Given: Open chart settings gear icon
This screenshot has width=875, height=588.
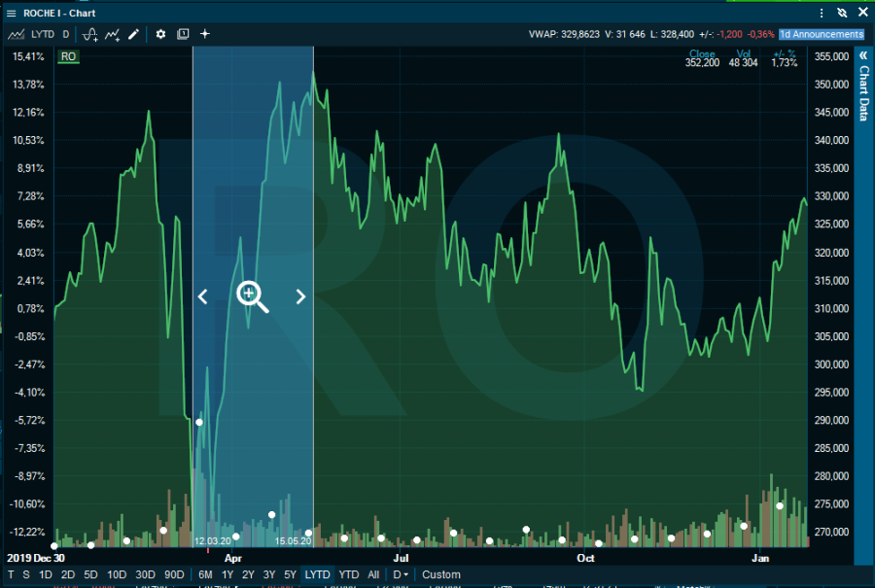Looking at the screenshot, I should [159, 34].
